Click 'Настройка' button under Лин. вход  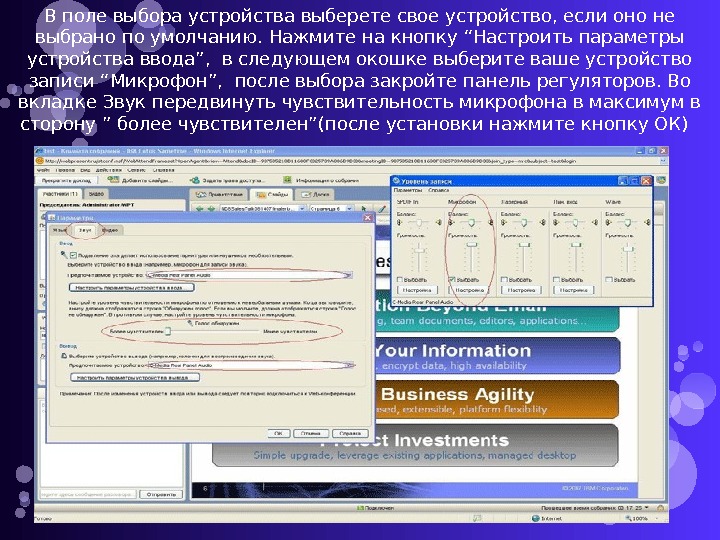coord(574,290)
